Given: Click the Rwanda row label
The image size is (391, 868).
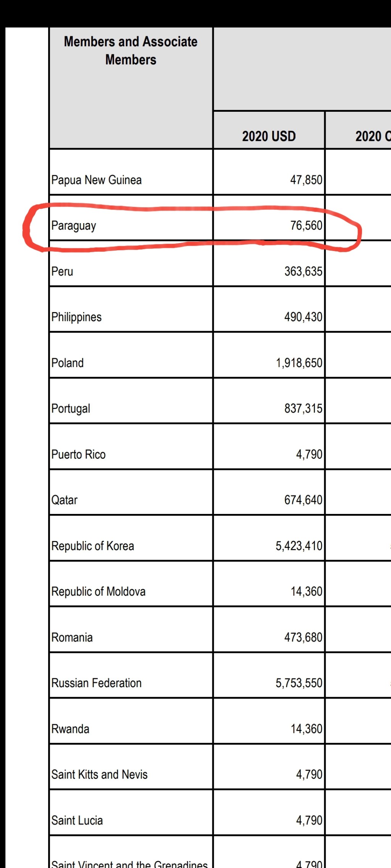Looking at the screenshot, I should [70, 729].
